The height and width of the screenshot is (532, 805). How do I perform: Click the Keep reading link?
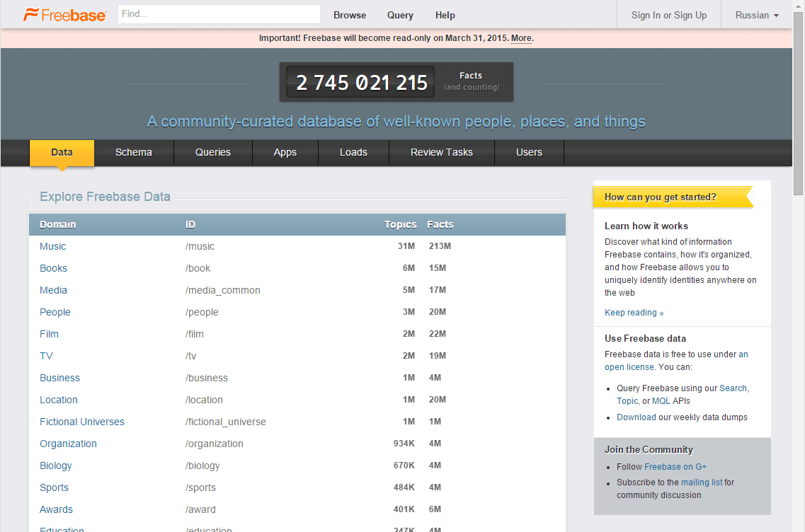click(x=634, y=313)
